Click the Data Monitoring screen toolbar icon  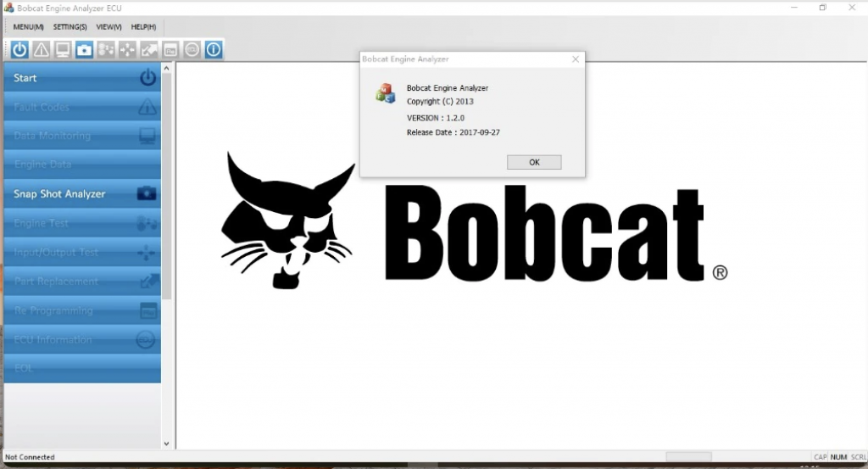[63, 50]
